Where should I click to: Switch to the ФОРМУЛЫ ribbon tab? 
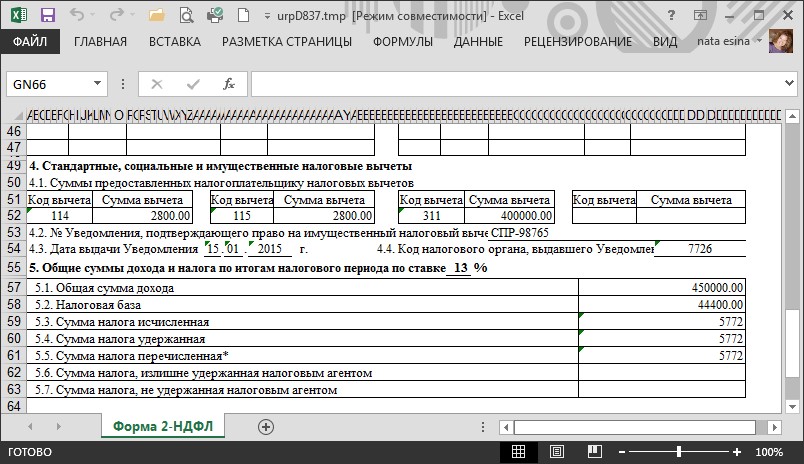[402, 42]
